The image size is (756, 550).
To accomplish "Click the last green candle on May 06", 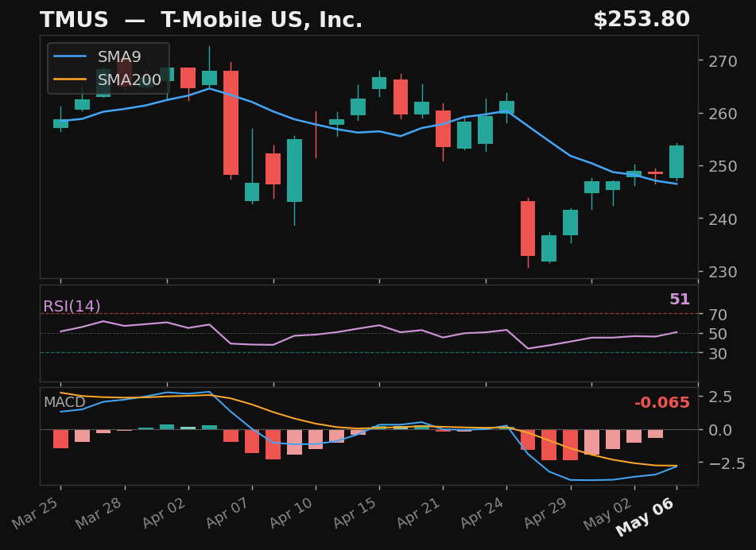I will pos(677,161).
